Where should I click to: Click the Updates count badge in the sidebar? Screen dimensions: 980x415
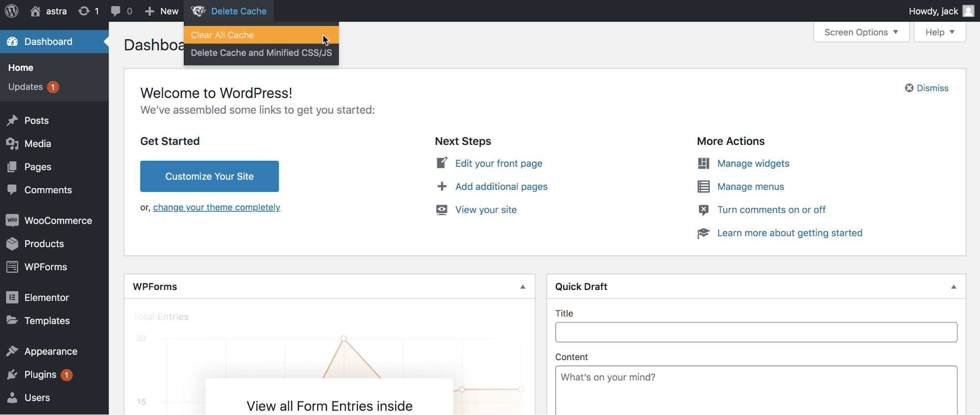pos(53,87)
